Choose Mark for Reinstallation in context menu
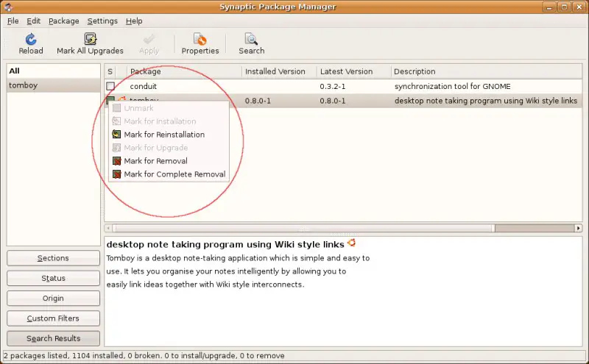589x364 pixels. pyautogui.click(x=169, y=135)
